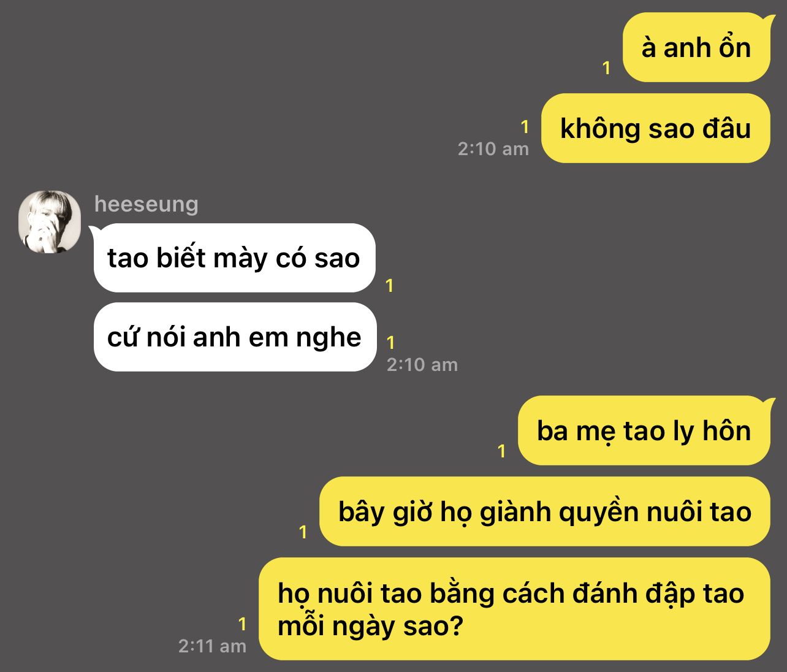Click unread count beside 'không sao đâu'
787x672 pixels.
(525, 127)
